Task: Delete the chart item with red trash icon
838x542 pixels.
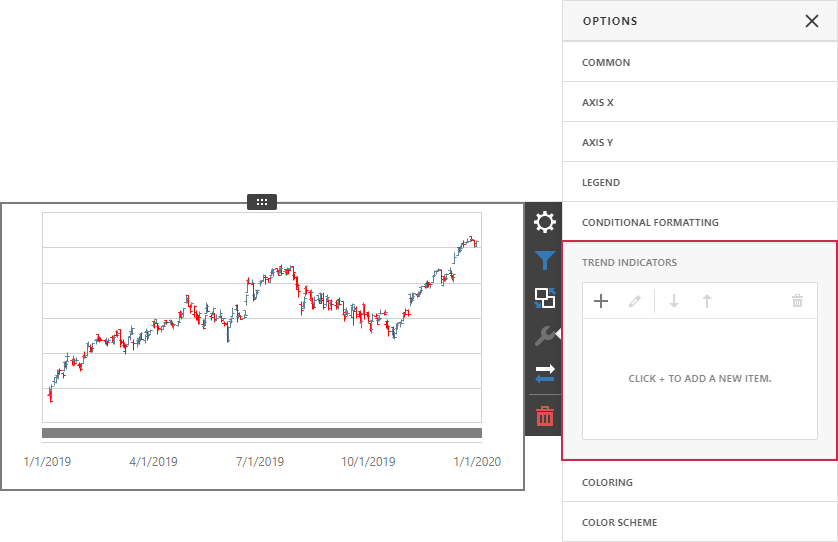Action: click(545, 416)
